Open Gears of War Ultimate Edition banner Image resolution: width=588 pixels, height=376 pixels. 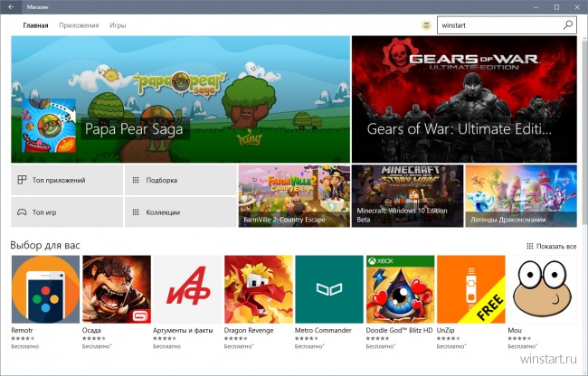pos(464,99)
